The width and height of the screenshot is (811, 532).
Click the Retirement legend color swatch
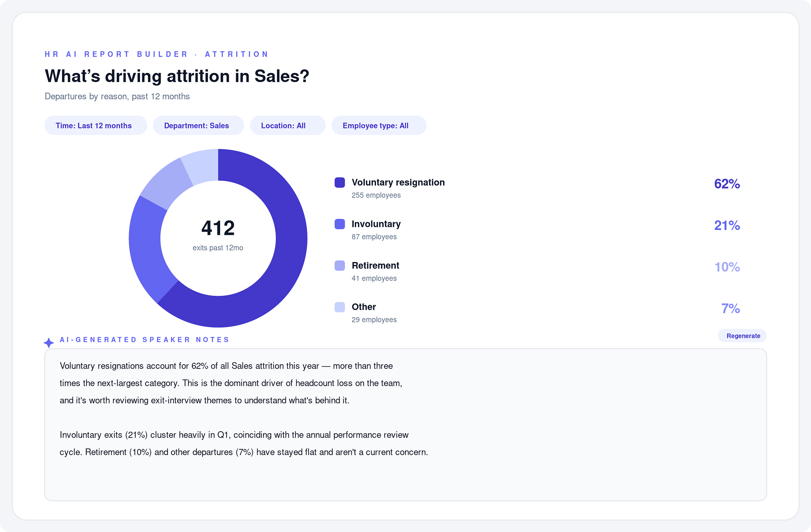[x=340, y=265]
